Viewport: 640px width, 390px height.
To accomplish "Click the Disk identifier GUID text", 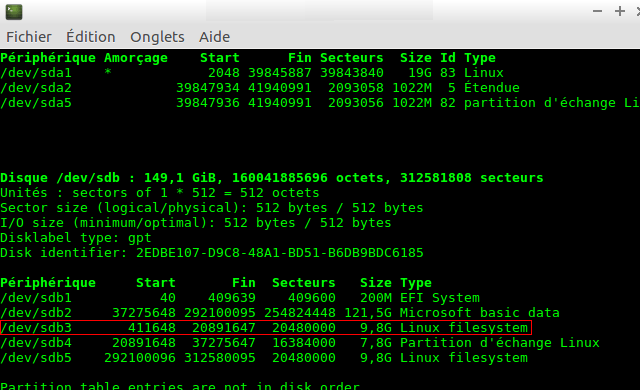I will pyautogui.click(x=280, y=253).
